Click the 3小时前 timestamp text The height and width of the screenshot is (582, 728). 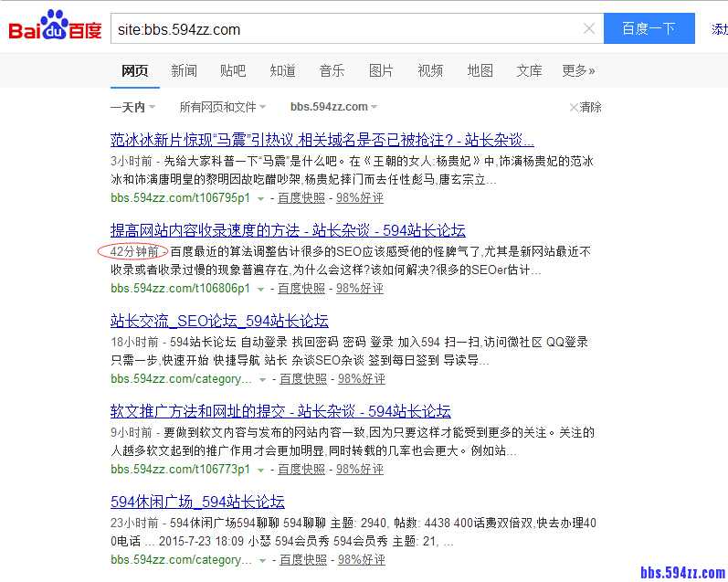click(132, 161)
